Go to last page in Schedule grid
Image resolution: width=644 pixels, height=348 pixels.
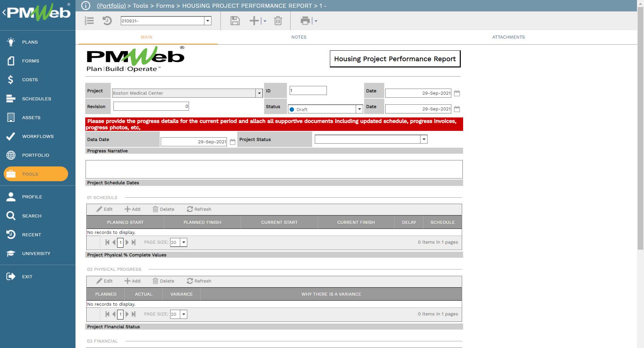134,242
